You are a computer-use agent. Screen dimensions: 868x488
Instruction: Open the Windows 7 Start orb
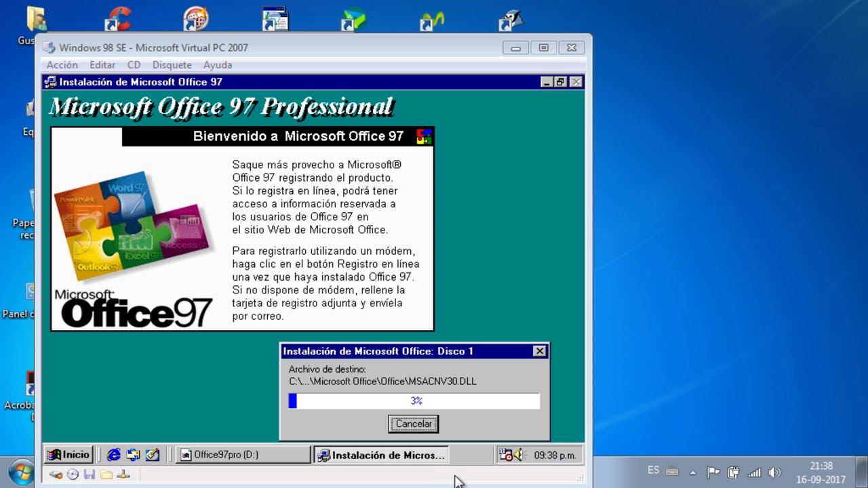21,472
